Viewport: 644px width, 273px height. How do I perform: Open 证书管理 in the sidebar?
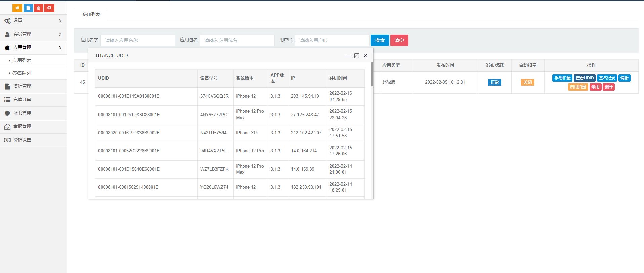click(34, 113)
